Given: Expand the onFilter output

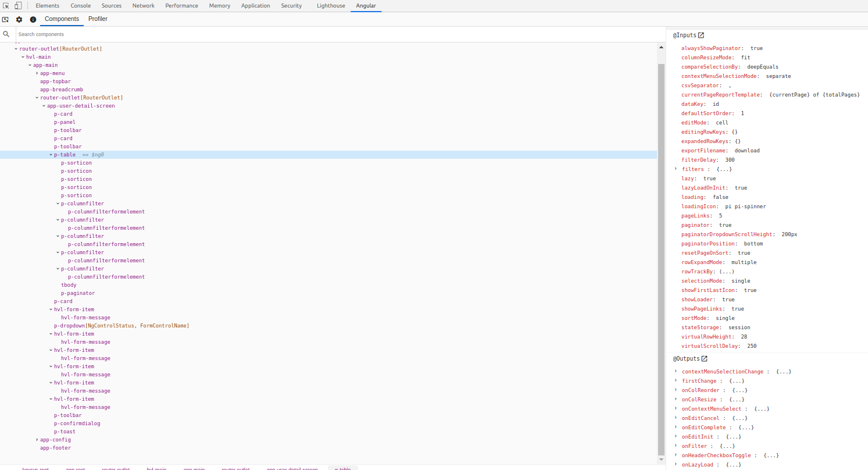Looking at the screenshot, I should [x=676, y=446].
